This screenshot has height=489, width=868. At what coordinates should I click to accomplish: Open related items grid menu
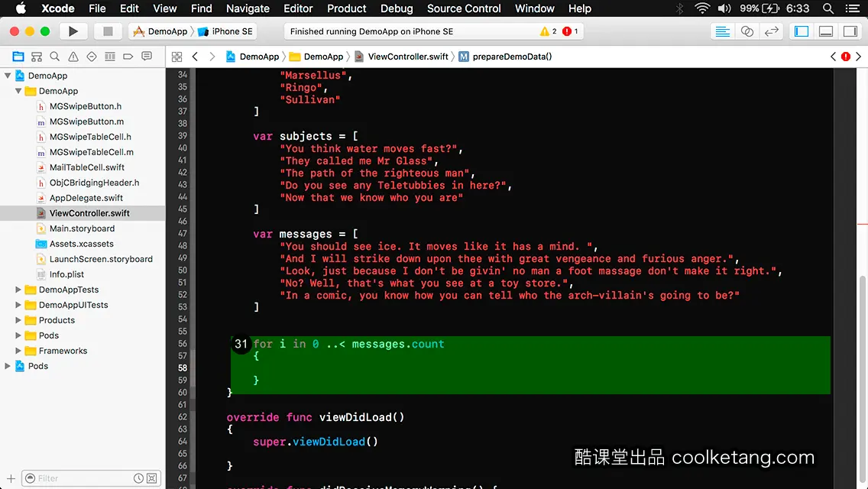177,57
